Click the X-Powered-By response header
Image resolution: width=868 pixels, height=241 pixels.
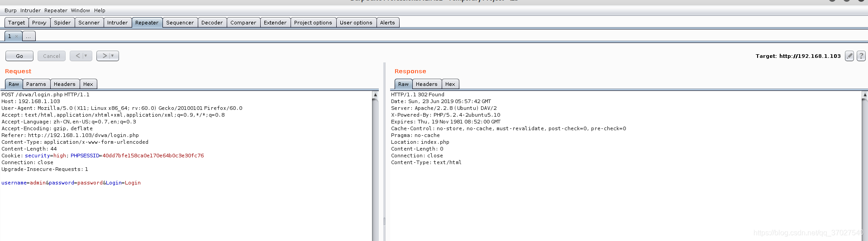coord(446,115)
